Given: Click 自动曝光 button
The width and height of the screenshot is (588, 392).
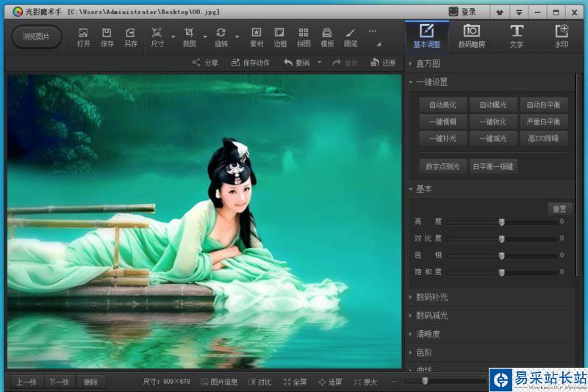Looking at the screenshot, I should pyautogui.click(x=493, y=105).
